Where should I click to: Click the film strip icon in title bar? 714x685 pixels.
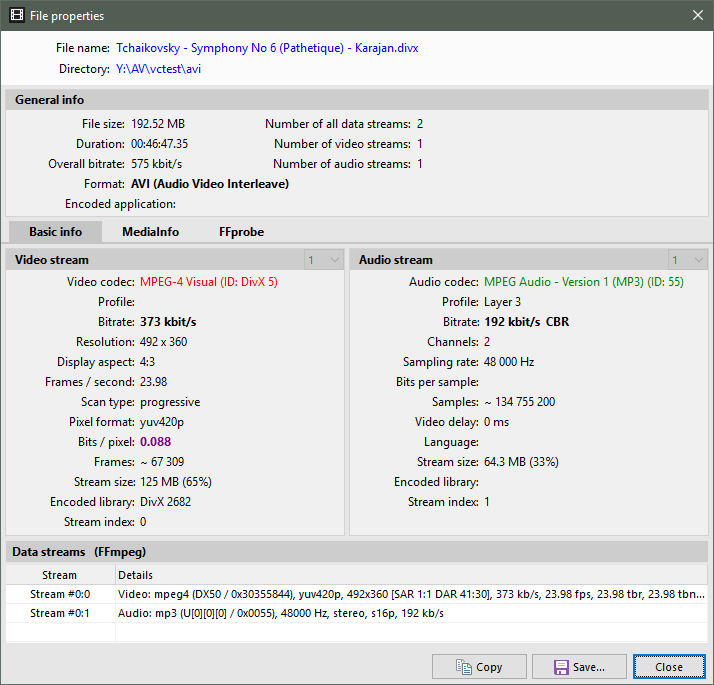pyautogui.click(x=17, y=15)
